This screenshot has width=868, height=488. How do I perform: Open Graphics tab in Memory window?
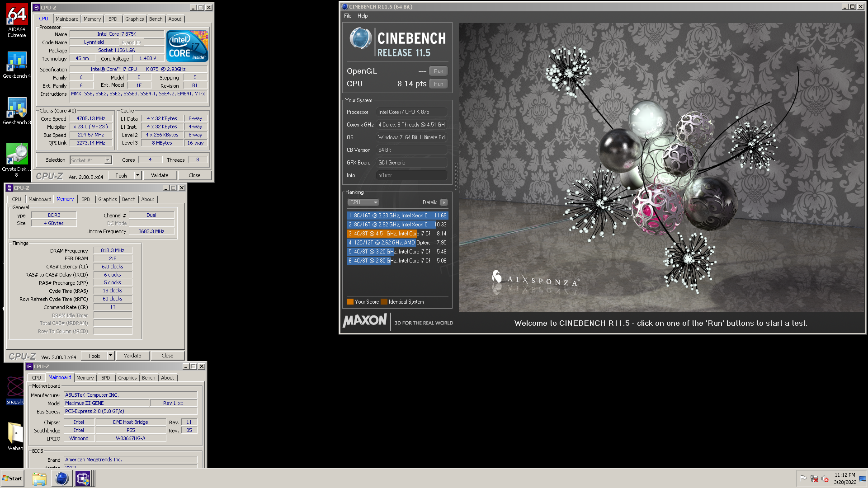pyautogui.click(x=108, y=199)
